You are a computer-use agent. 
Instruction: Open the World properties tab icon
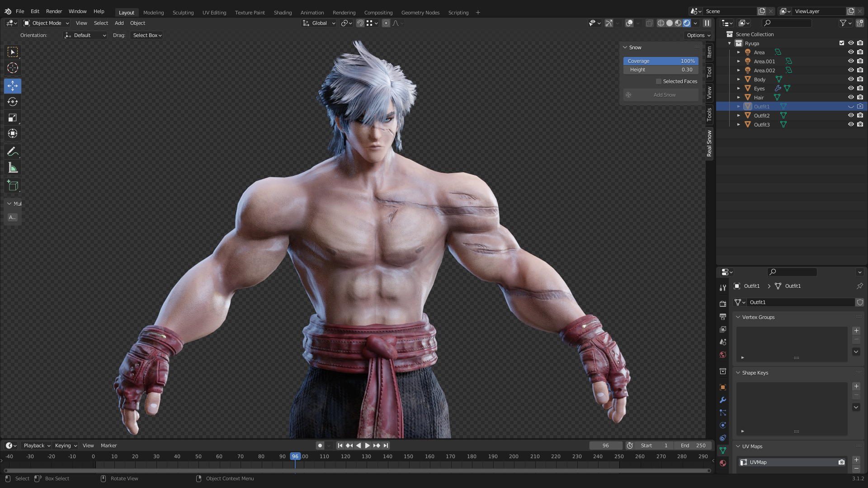pos(723,355)
